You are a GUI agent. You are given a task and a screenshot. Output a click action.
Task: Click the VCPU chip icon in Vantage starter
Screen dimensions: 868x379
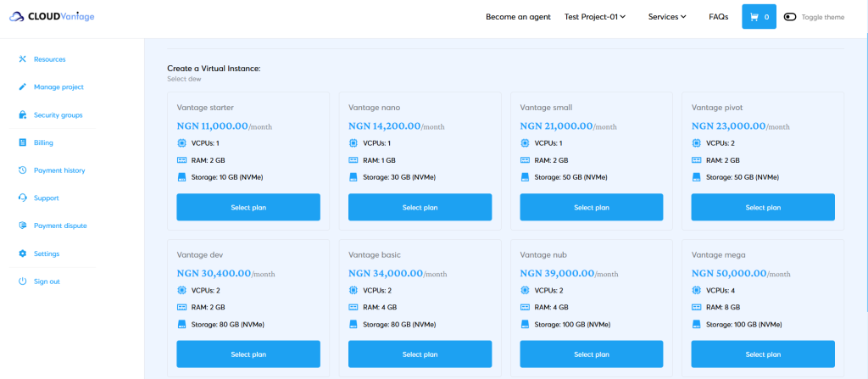tap(181, 143)
